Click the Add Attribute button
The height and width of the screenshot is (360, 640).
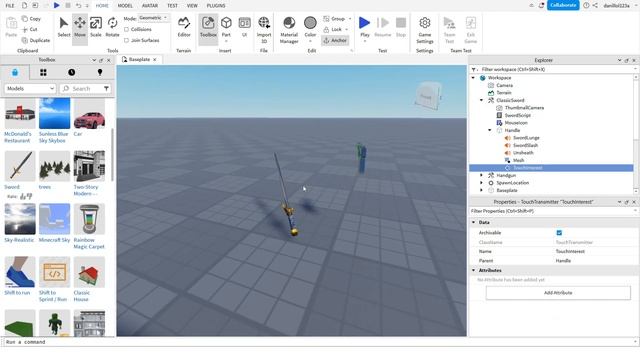point(558,293)
